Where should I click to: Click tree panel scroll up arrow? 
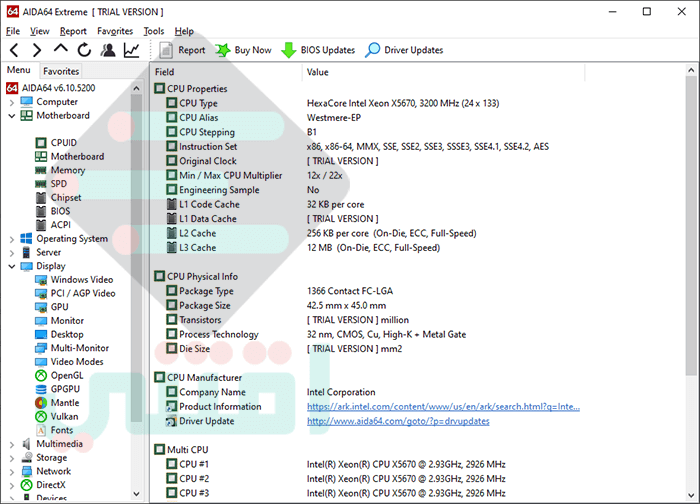point(137,88)
